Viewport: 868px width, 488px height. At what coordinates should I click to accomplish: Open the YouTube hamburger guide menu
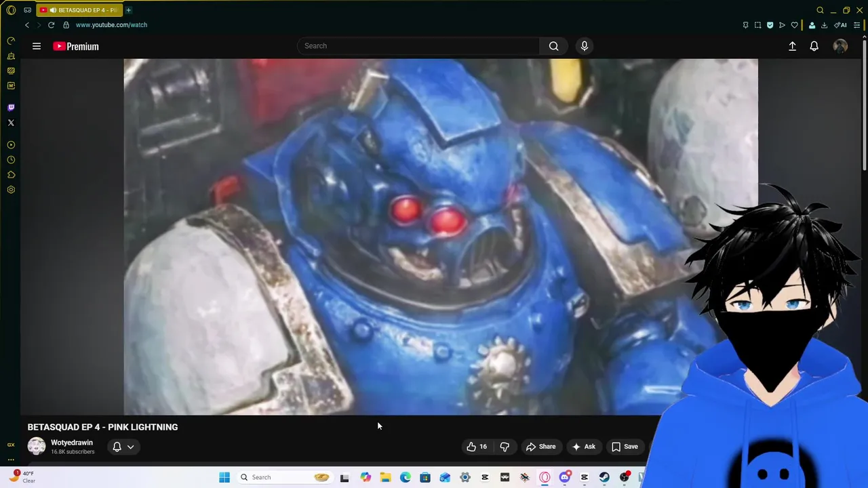coord(37,46)
